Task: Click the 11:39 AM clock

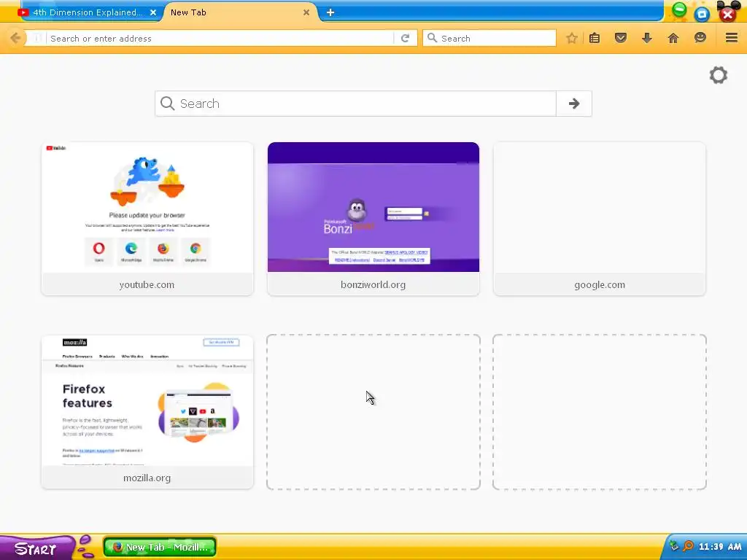Action: 720,547
